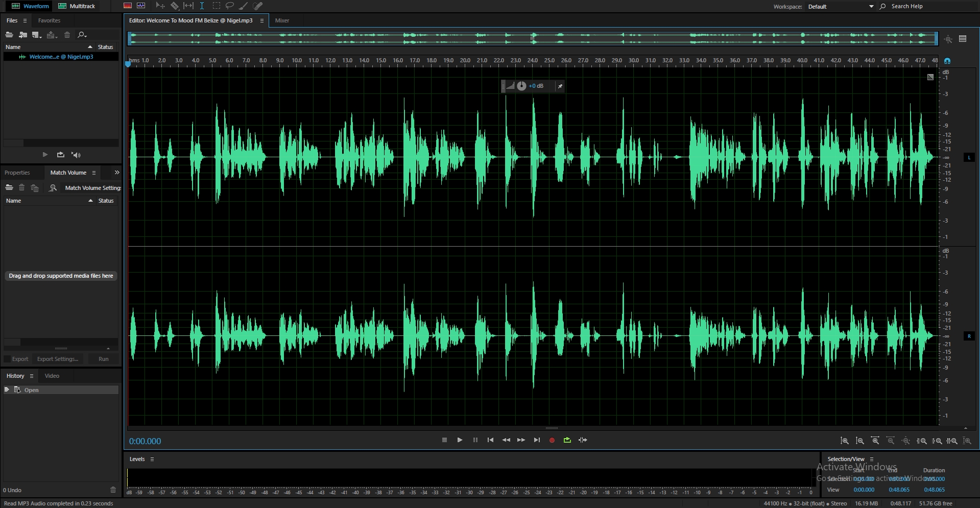Click zoom to in point icon
This screenshot has width=980, height=508.
click(922, 441)
